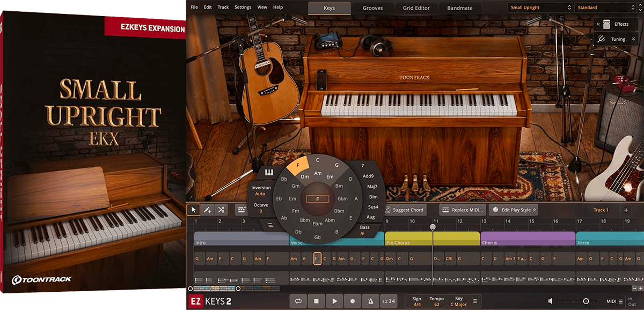Start playback with the Play button
644x310 pixels.
pos(334,301)
